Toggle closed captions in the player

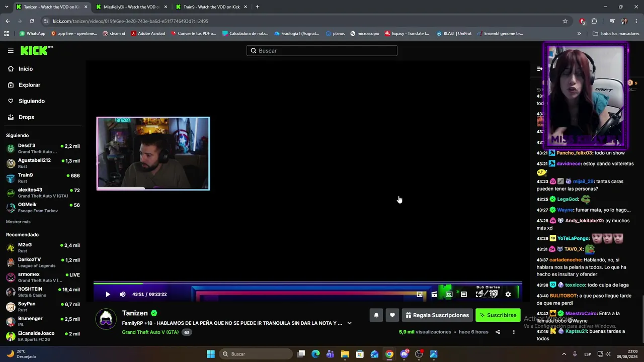tap(449, 294)
